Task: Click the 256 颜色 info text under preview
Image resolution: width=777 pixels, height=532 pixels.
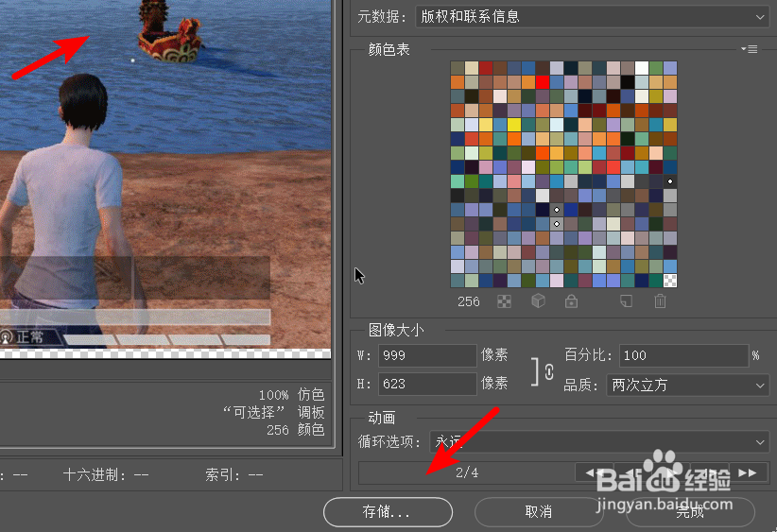Action: tap(295, 429)
